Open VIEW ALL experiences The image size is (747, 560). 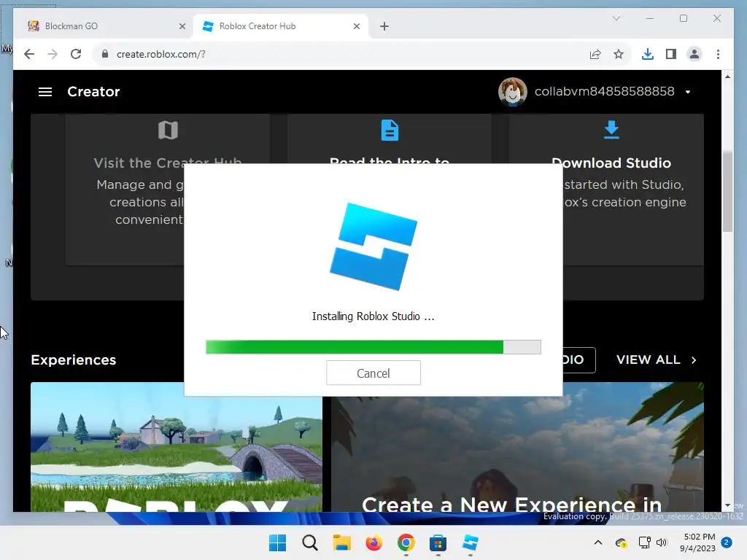point(648,359)
